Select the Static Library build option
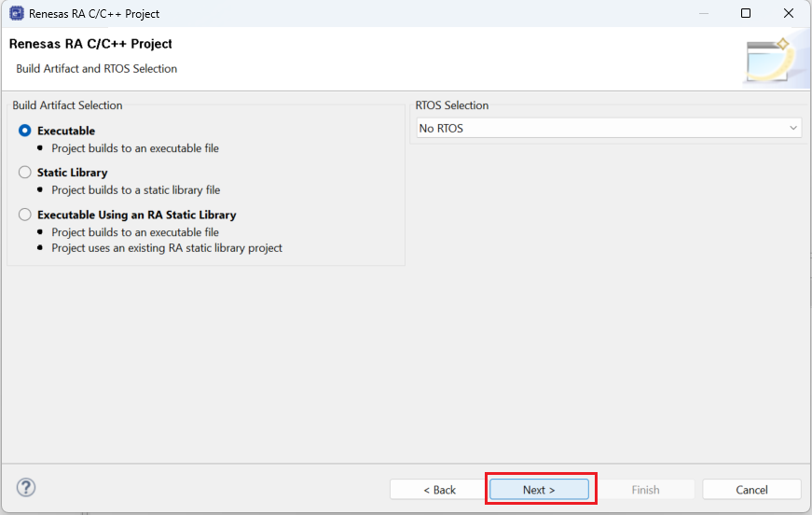Image resolution: width=812 pixels, height=515 pixels. click(24, 173)
